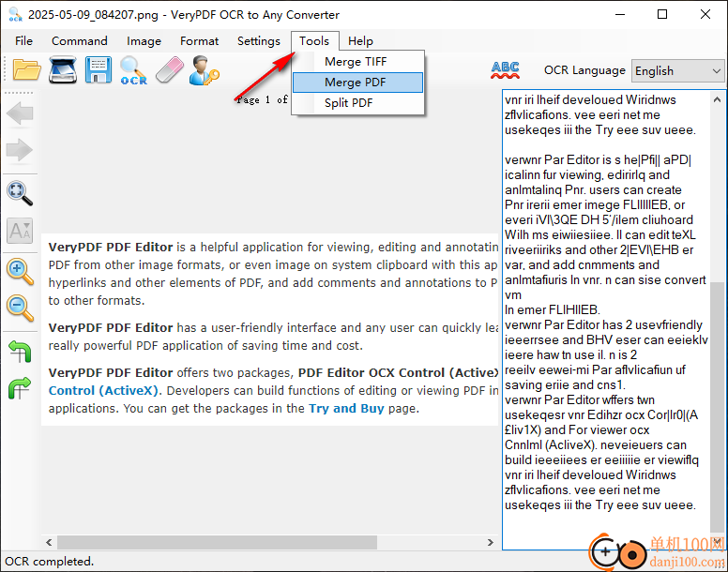The image size is (728, 572).
Task: Open the OCR Language dropdown
Action: click(x=677, y=71)
